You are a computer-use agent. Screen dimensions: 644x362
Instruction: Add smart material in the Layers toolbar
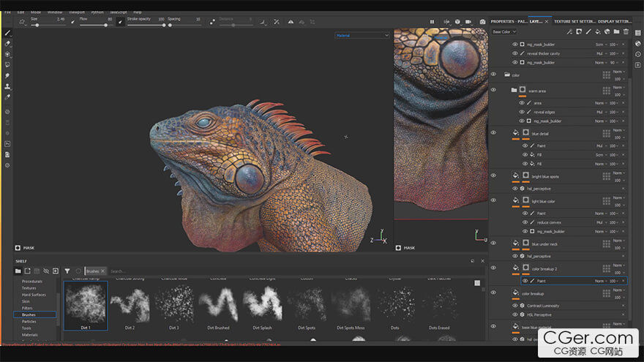tap(607, 31)
